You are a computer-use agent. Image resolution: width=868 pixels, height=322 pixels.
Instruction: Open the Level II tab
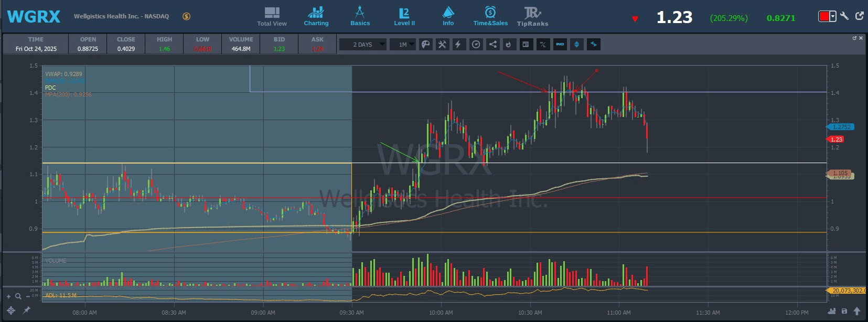tap(404, 17)
